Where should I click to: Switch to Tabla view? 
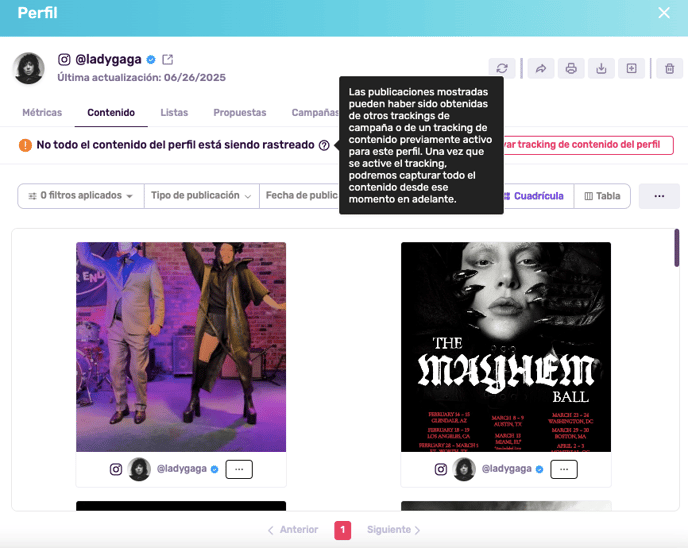pos(602,196)
